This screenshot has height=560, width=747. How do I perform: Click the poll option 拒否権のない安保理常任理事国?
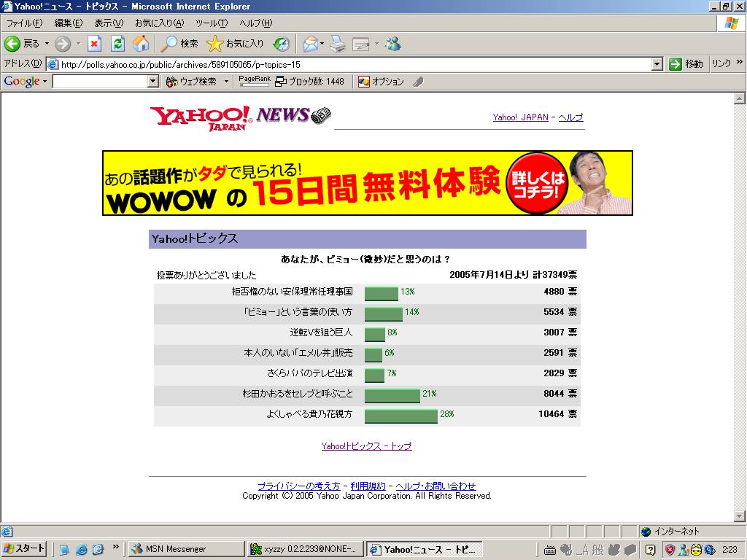coord(292,292)
